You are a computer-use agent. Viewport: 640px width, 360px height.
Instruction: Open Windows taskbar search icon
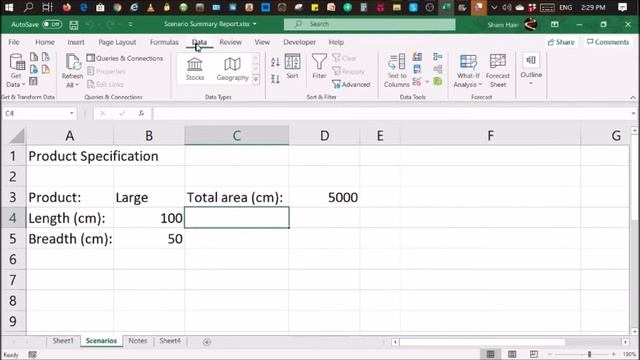[29, 7]
